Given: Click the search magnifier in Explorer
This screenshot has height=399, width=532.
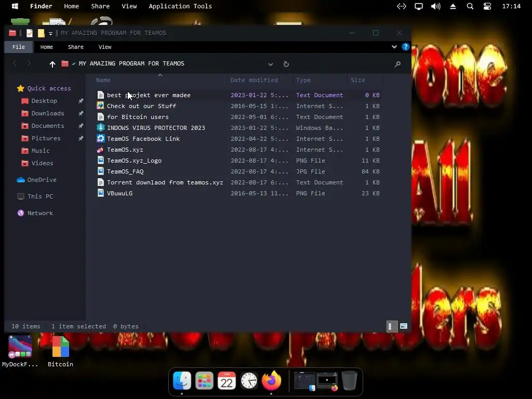Looking at the screenshot, I should (x=397, y=64).
